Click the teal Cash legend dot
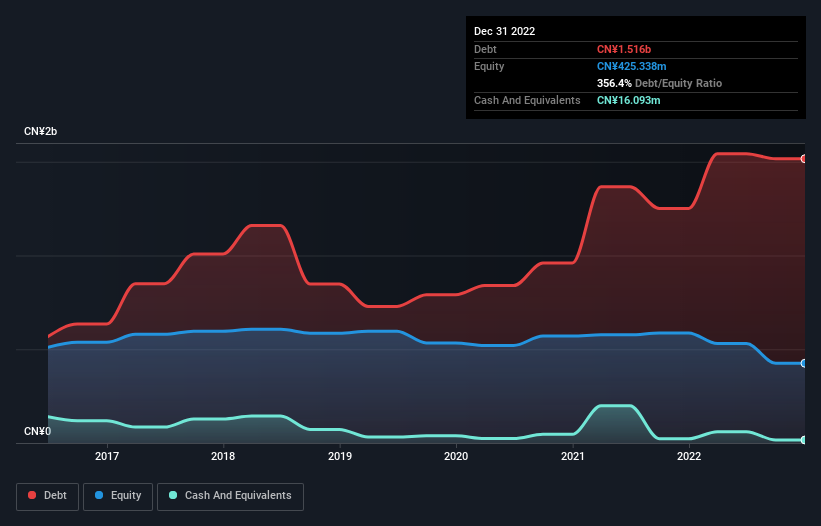Viewport: 821px width, 526px height. 173,495
